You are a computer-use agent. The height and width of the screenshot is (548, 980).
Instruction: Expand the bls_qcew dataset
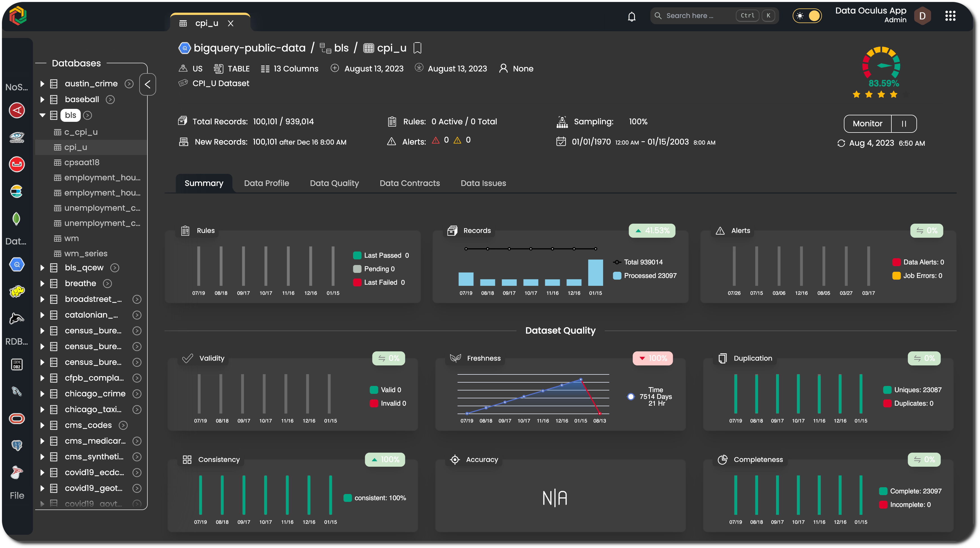[42, 268]
